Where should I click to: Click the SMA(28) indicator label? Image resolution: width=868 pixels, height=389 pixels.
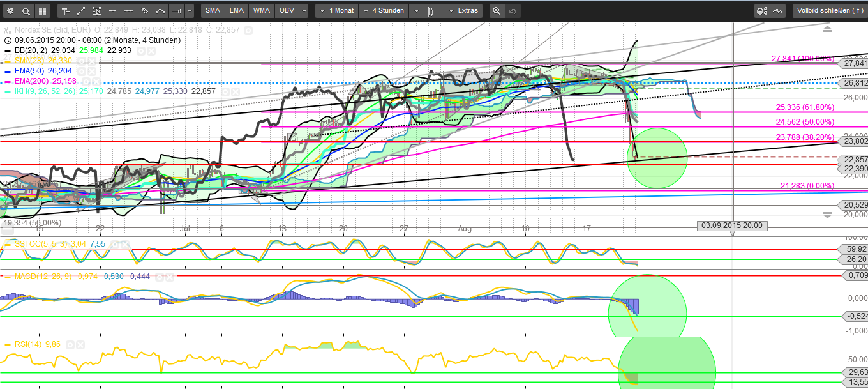(x=31, y=61)
